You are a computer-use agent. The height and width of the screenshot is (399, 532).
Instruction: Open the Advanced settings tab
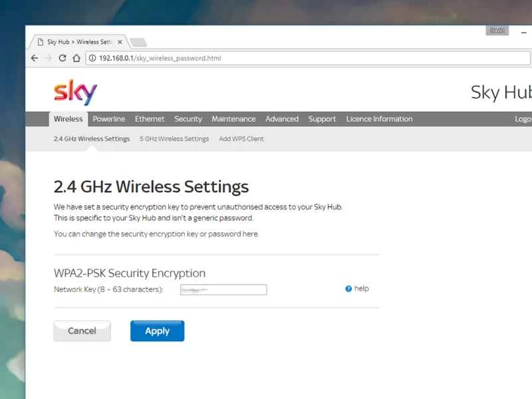point(282,119)
